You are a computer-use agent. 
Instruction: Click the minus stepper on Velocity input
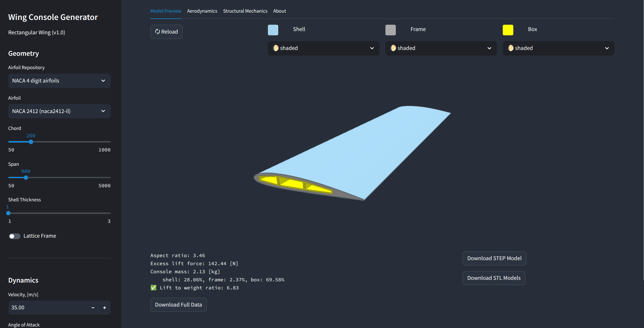(x=93, y=308)
